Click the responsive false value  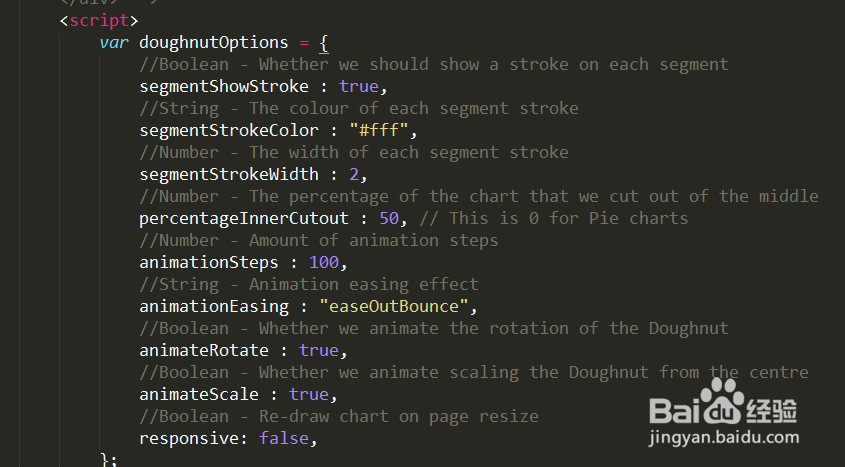284,438
